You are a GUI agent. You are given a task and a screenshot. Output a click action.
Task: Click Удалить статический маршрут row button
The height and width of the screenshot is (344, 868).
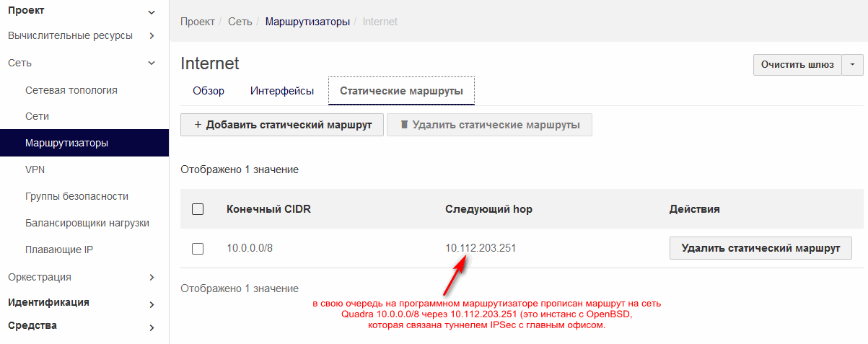pos(761,248)
